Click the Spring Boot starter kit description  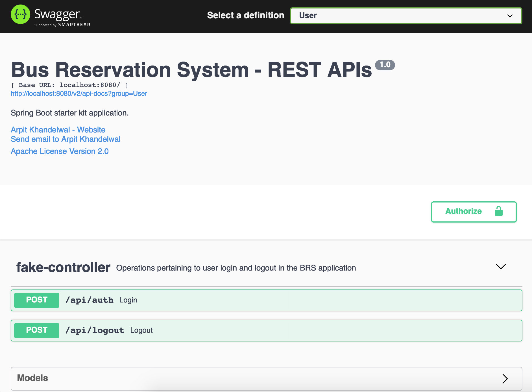point(70,113)
